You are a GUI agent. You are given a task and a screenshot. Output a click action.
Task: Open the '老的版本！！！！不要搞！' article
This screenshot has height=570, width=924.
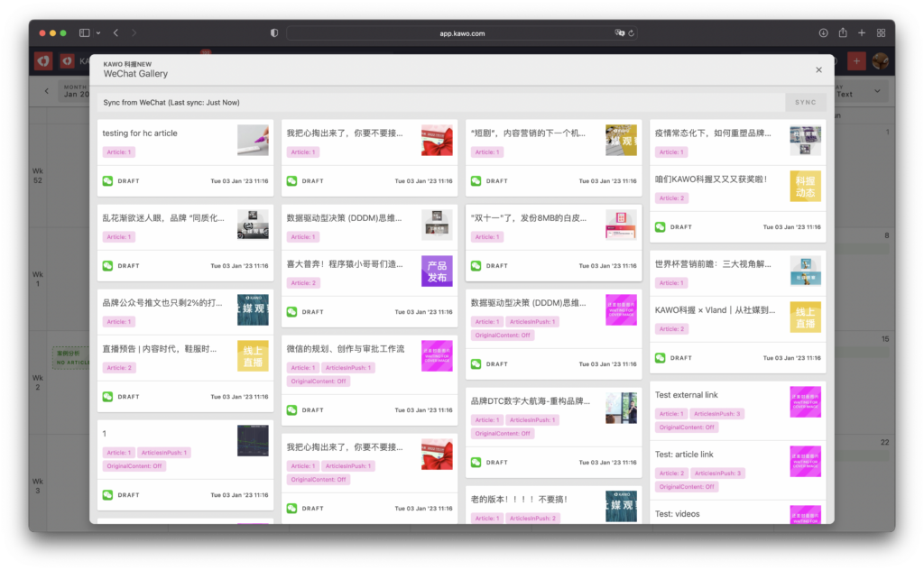pyautogui.click(x=519, y=500)
